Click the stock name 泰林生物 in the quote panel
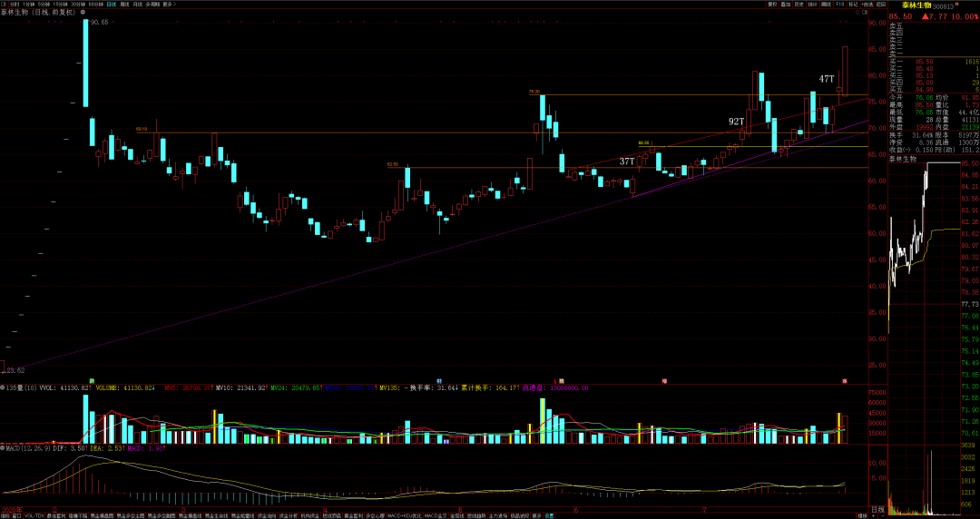Viewport: 980px width, 519px height. (916, 5)
